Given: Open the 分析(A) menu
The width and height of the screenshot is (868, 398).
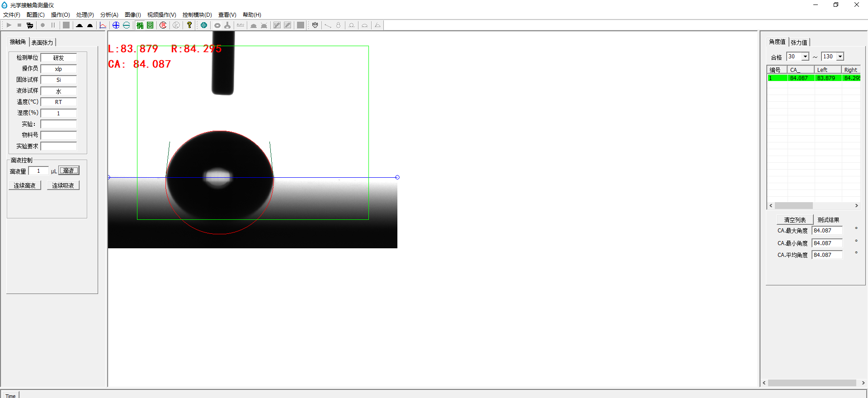Looking at the screenshot, I should click(x=109, y=15).
